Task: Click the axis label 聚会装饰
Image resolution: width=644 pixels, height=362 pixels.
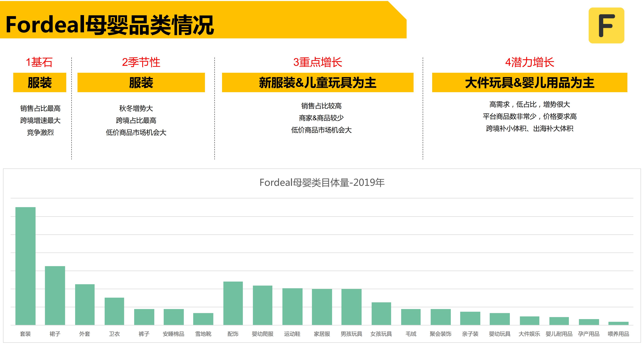Action: click(x=441, y=334)
